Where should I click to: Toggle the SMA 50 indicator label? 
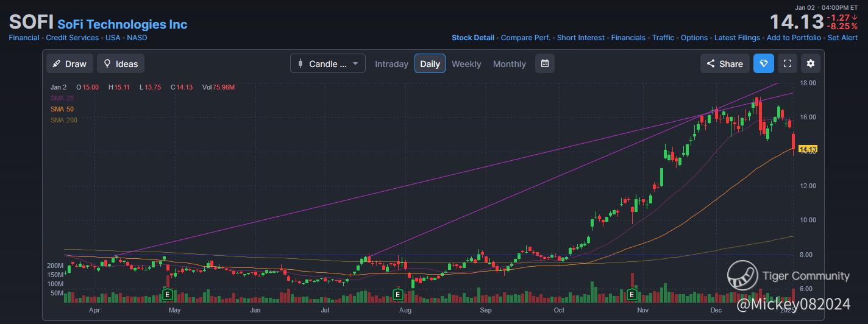click(x=62, y=109)
